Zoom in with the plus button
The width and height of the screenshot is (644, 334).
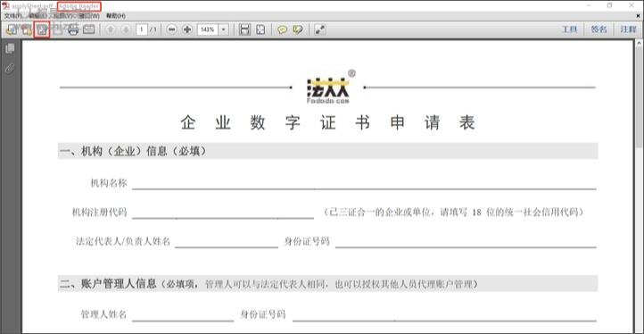(x=187, y=29)
